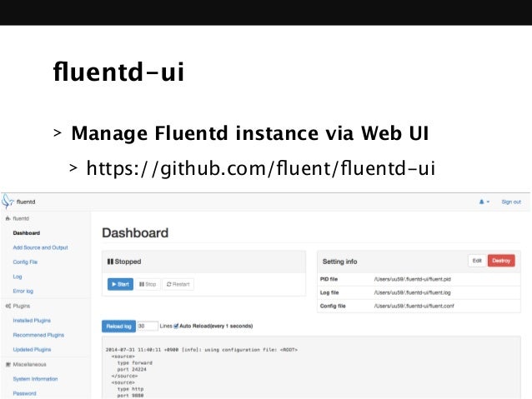
Task: Toggle the Auto Reload checkbox
Action: (x=176, y=327)
